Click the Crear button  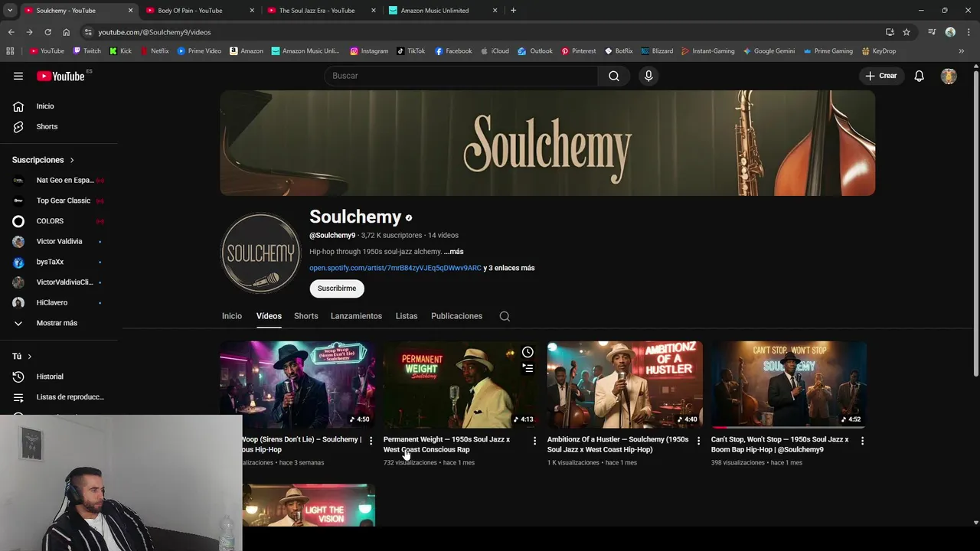point(880,76)
